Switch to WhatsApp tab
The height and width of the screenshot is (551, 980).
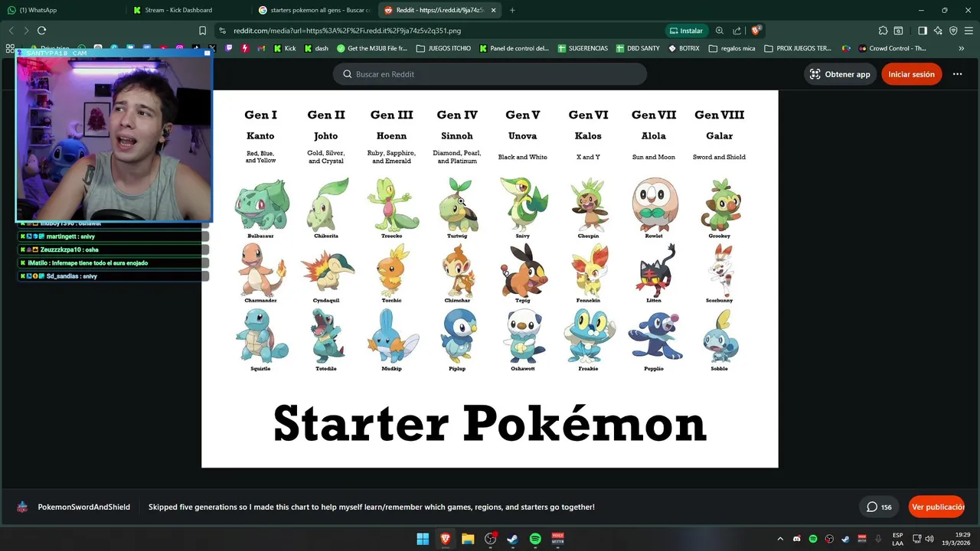click(62, 10)
